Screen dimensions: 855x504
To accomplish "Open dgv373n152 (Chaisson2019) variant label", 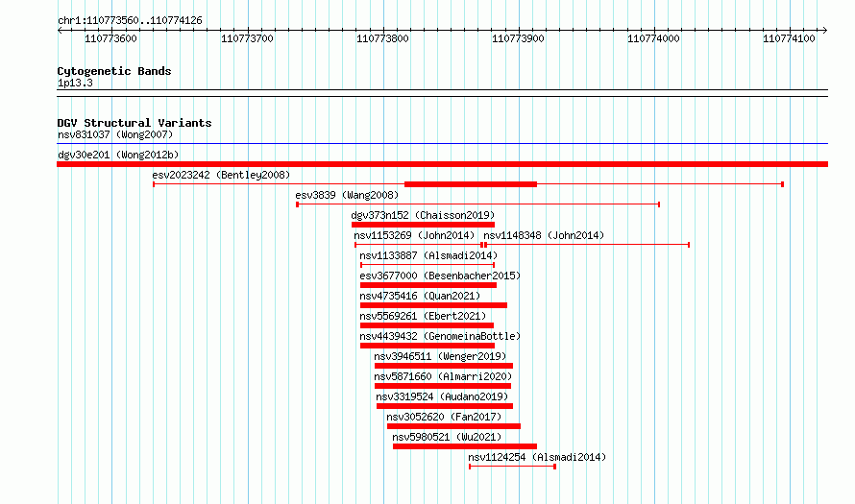I will pos(423,215).
